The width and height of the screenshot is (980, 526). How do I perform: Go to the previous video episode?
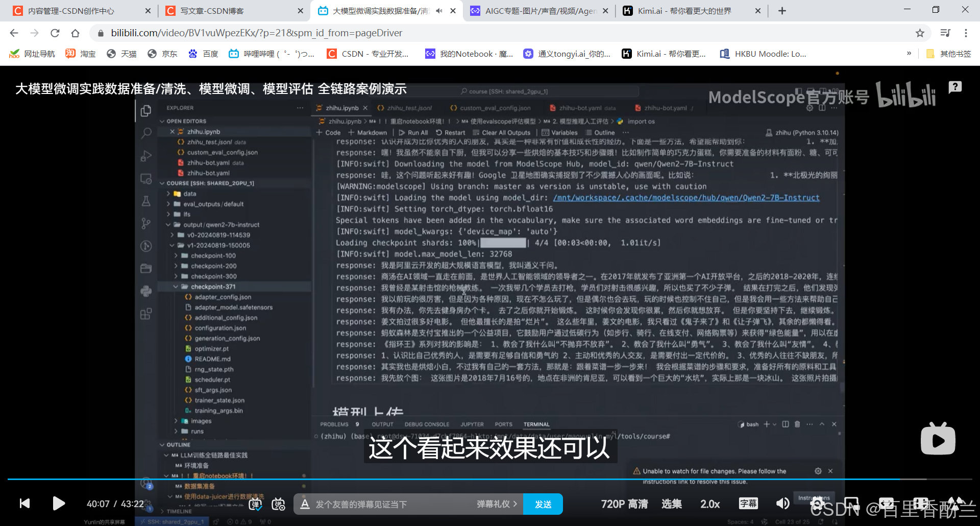click(x=24, y=504)
